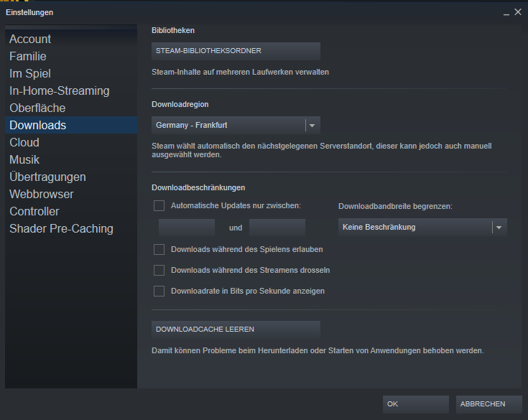Select the Downloads sidebar entry
The image size is (528, 420).
71,125
